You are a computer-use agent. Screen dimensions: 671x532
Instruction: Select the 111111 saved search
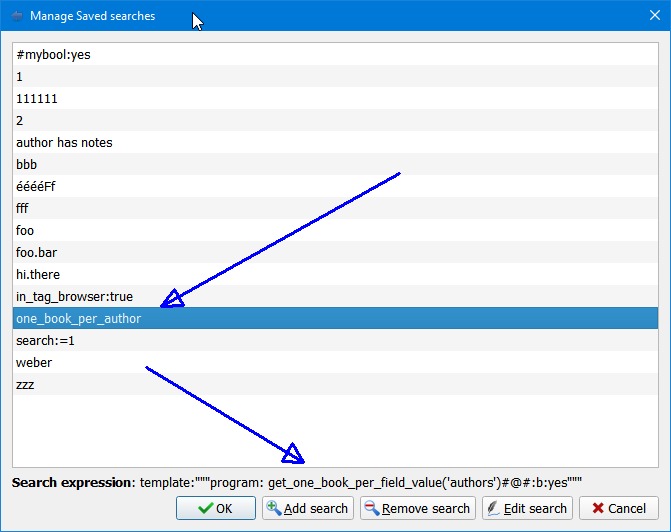335,98
